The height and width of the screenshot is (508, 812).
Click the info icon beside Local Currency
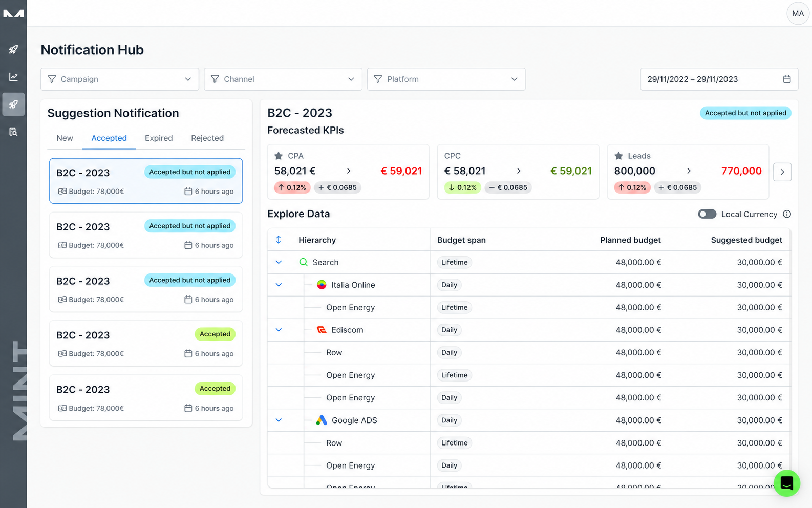pyautogui.click(x=787, y=214)
